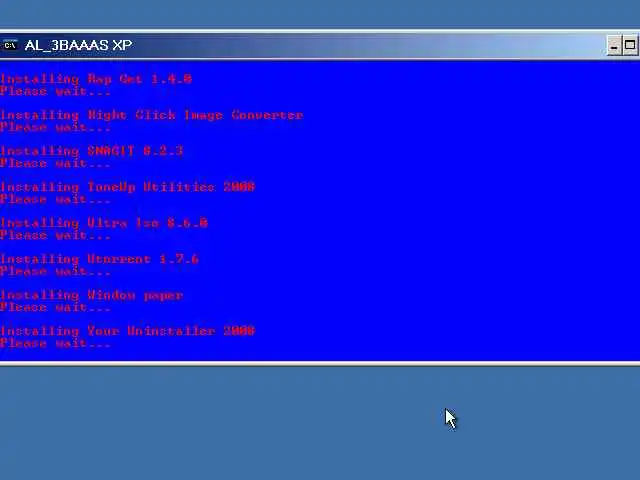640x480 pixels.
Task: Maximize the AL_3BAAAS XP console window
Action: point(630,45)
